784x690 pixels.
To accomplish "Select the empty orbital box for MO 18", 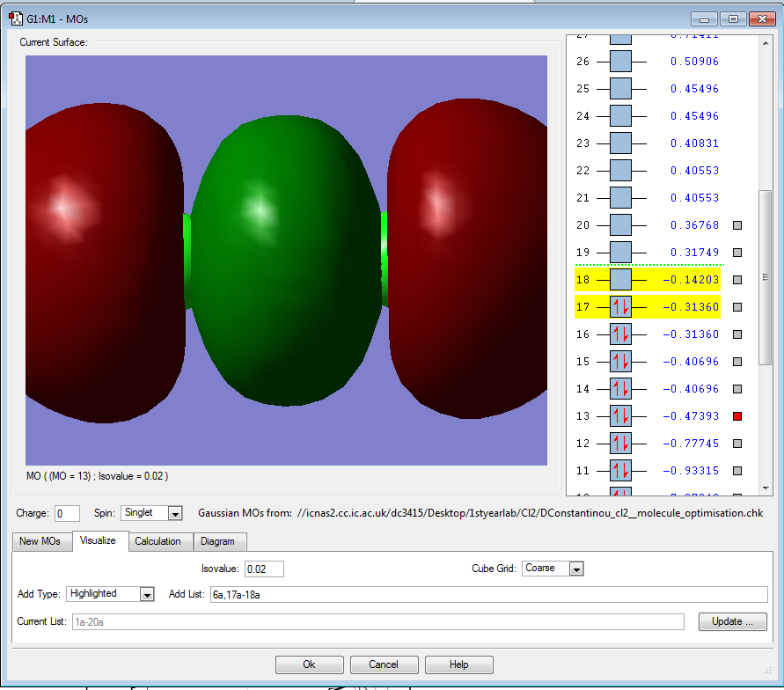I will click(x=620, y=280).
